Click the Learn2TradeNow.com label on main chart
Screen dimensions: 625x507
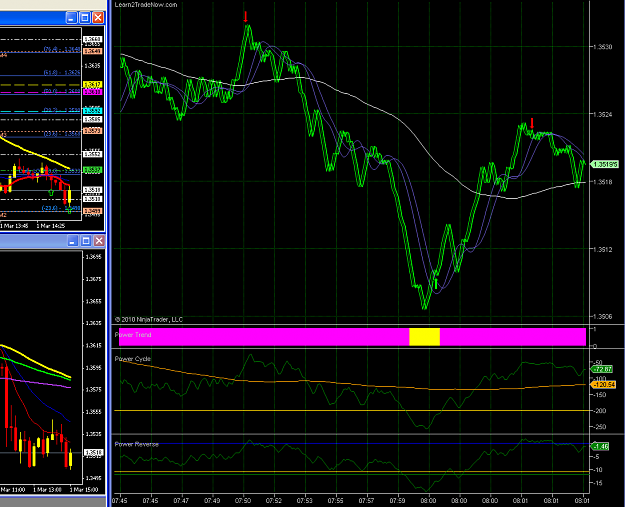pyautogui.click(x=145, y=5)
